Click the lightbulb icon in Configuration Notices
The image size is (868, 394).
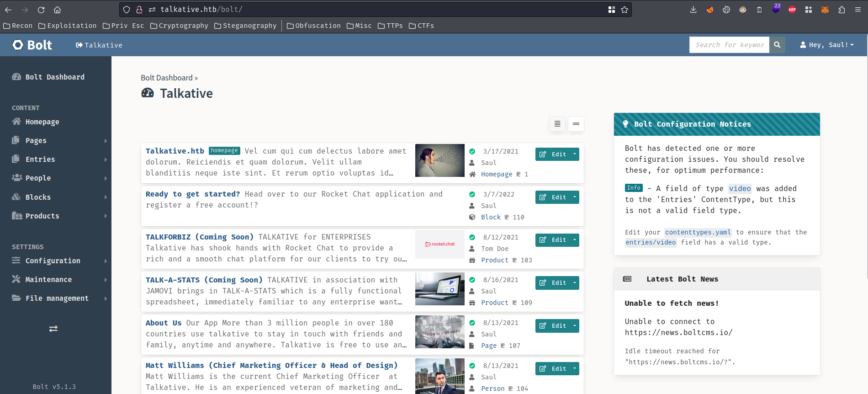click(x=625, y=124)
